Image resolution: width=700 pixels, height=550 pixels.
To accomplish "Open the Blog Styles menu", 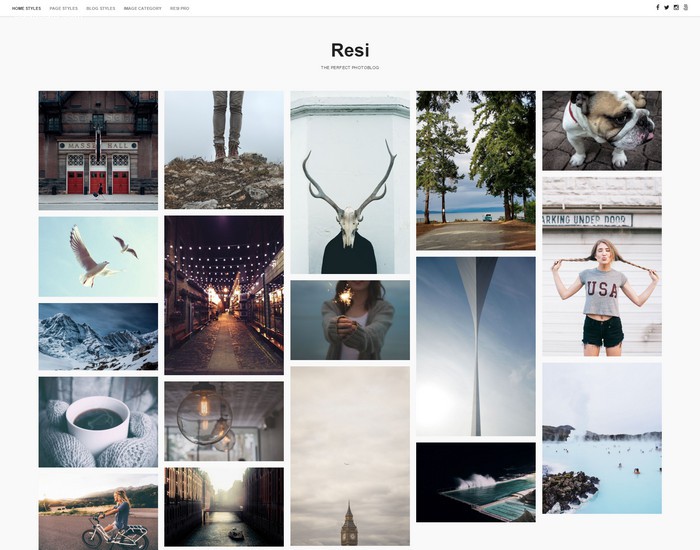I will pyautogui.click(x=100, y=8).
